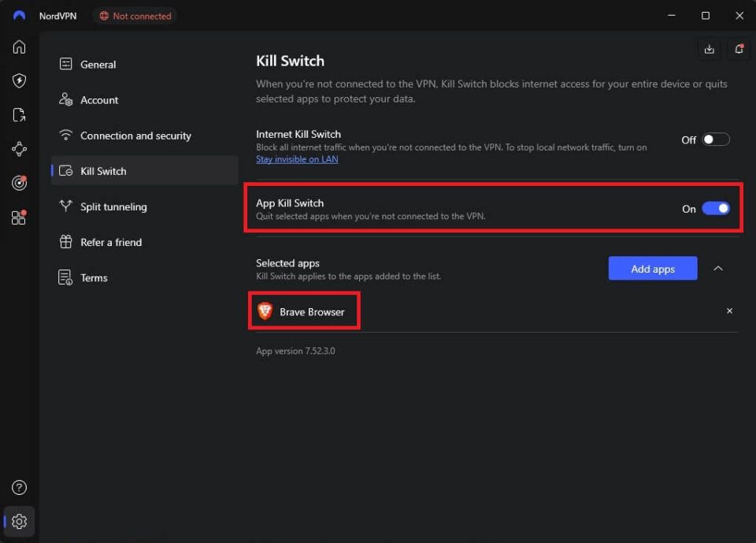Click the download update icon
The image size is (756, 543).
click(x=710, y=49)
